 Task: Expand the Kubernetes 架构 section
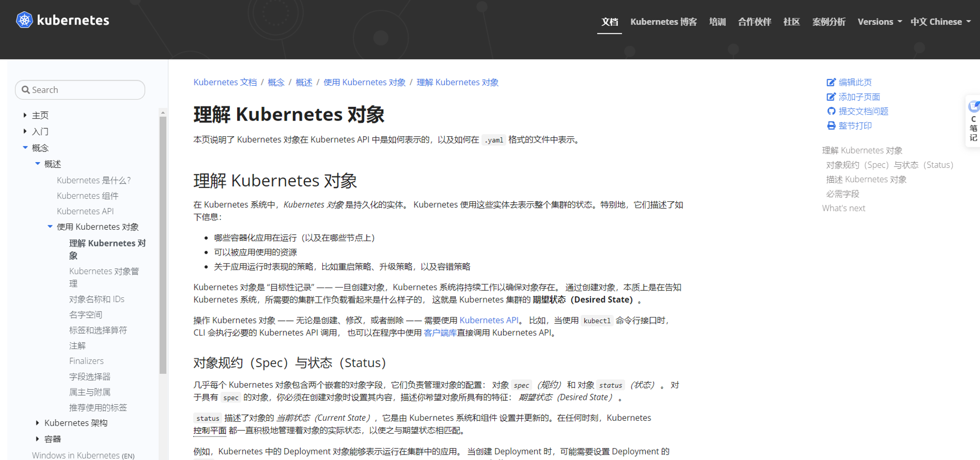point(37,423)
